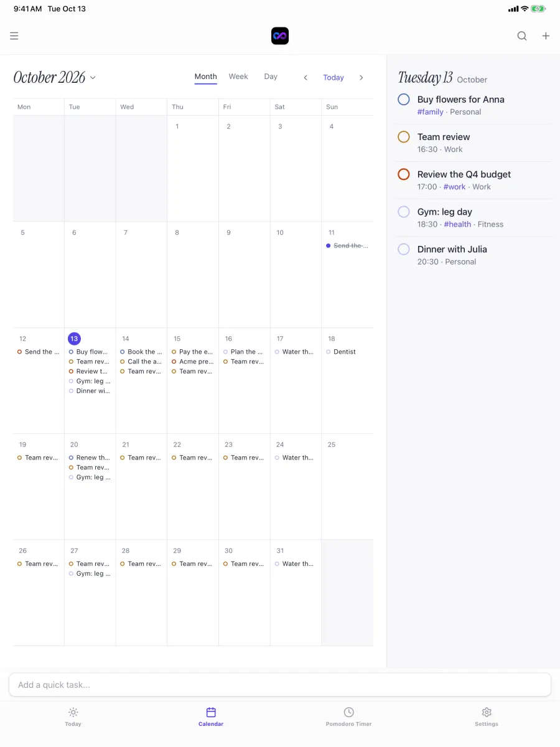Tap the infinity app logo
Screen dimensions: 560x747
280,36
